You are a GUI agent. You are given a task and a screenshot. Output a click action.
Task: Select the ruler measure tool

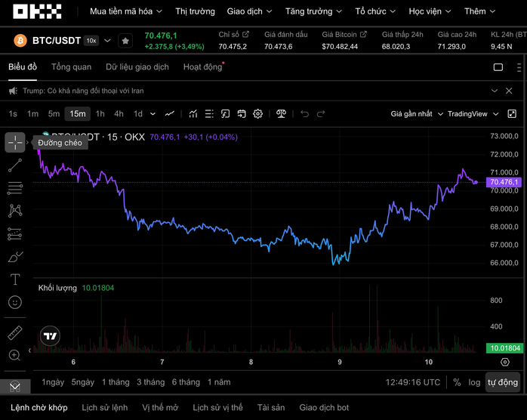coord(15,332)
